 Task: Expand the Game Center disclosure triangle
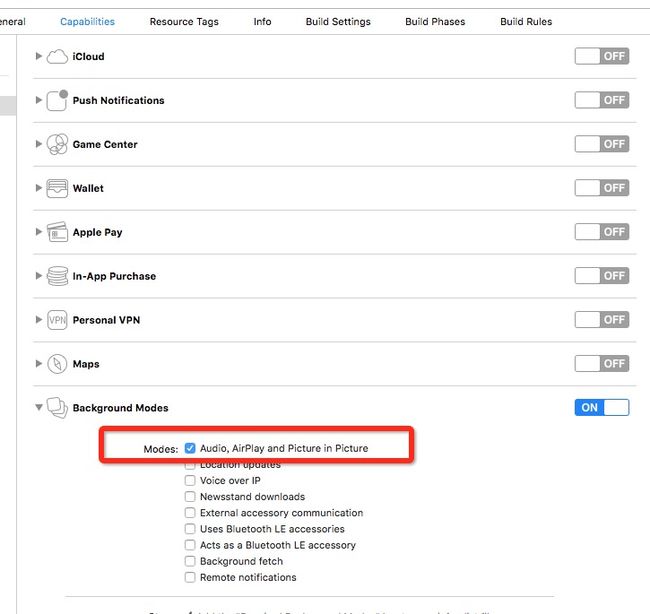click(39, 144)
